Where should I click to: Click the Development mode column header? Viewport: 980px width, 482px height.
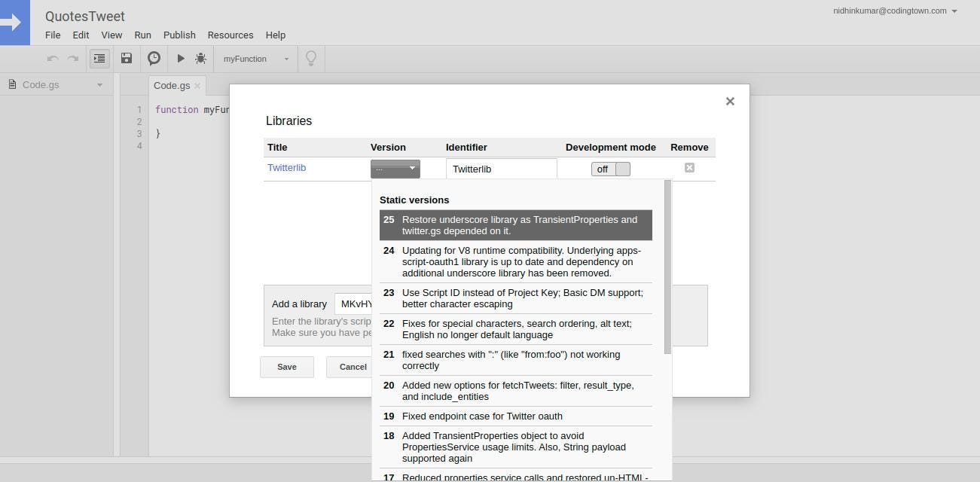tap(611, 148)
